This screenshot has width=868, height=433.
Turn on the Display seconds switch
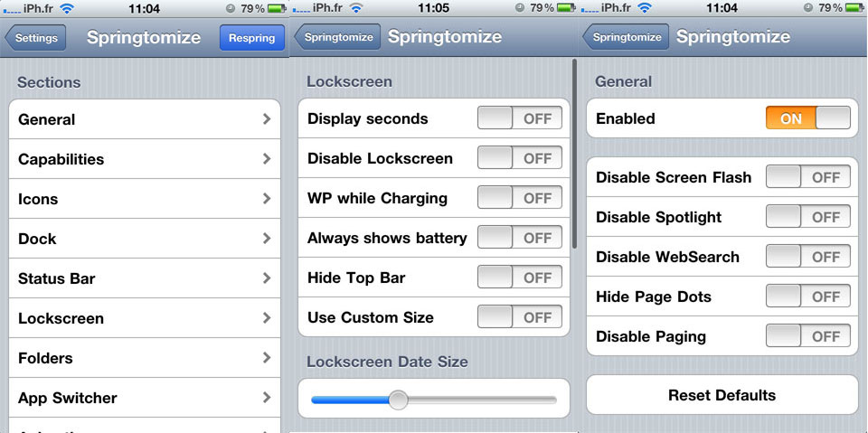(520, 118)
